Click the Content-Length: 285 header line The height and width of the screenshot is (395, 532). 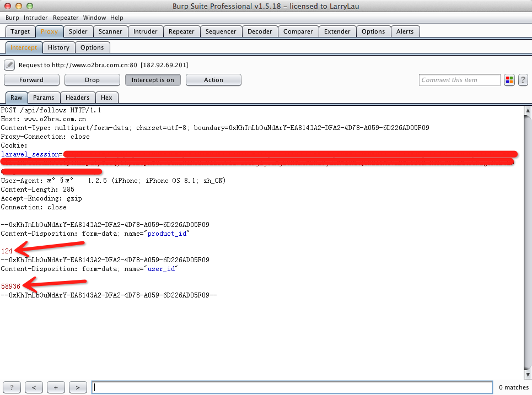click(x=37, y=190)
